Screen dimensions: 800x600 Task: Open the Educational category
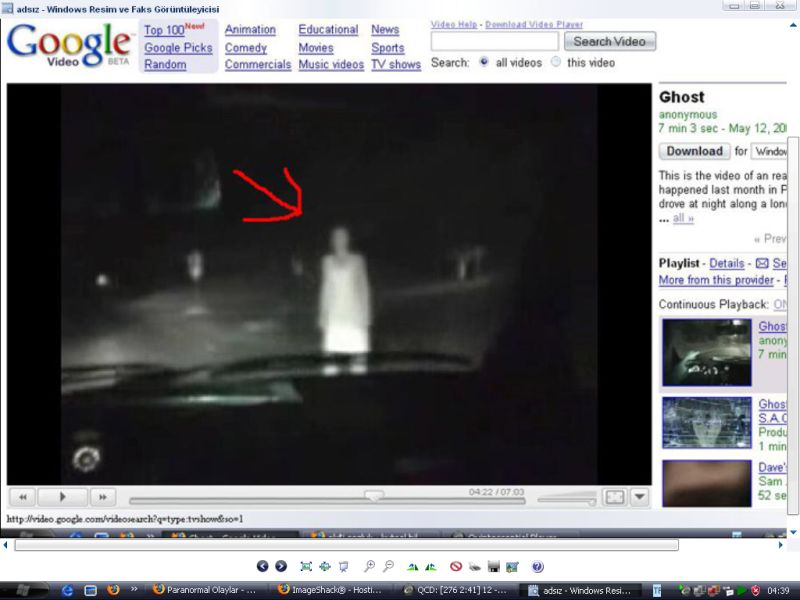pyautogui.click(x=328, y=30)
